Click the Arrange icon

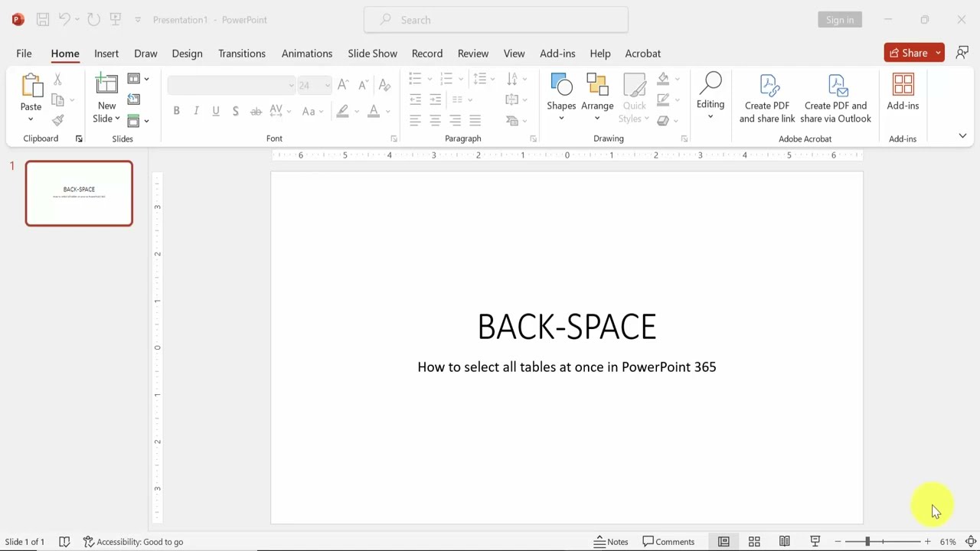click(x=597, y=85)
